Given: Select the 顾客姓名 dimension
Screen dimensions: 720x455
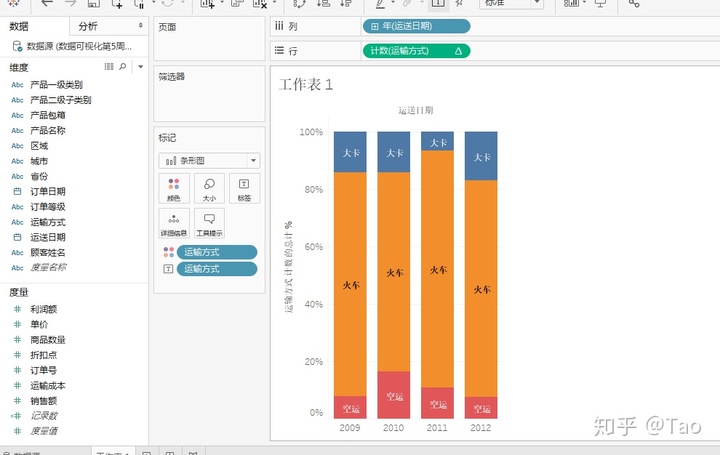Looking at the screenshot, I should 48,253.
